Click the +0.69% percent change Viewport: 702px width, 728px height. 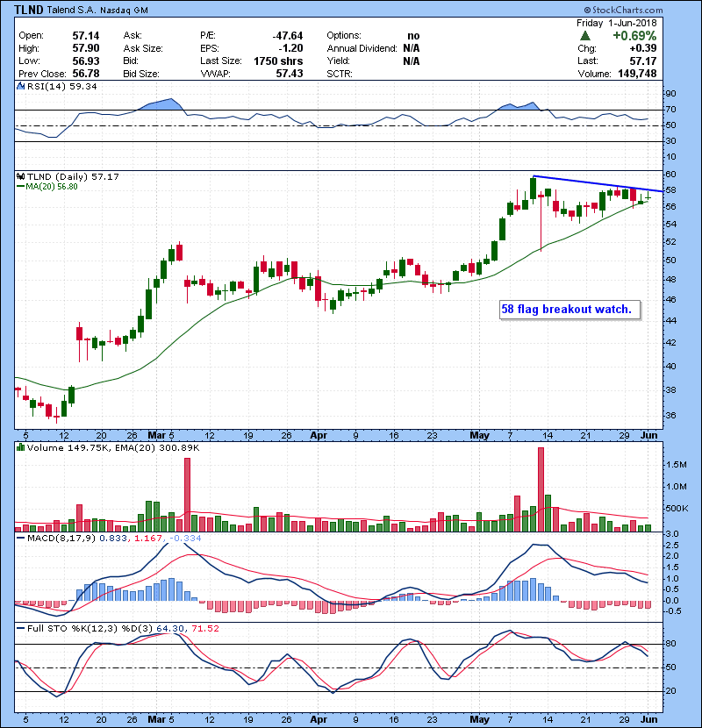(634, 36)
